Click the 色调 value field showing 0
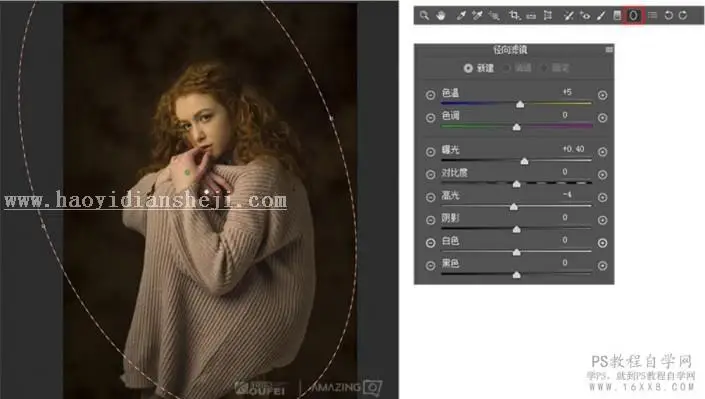 [x=565, y=115]
